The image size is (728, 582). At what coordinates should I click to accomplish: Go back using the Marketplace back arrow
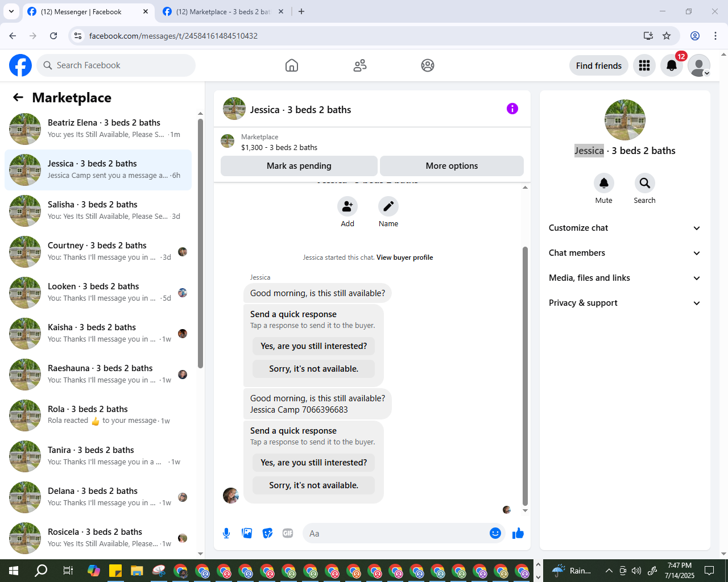18,97
